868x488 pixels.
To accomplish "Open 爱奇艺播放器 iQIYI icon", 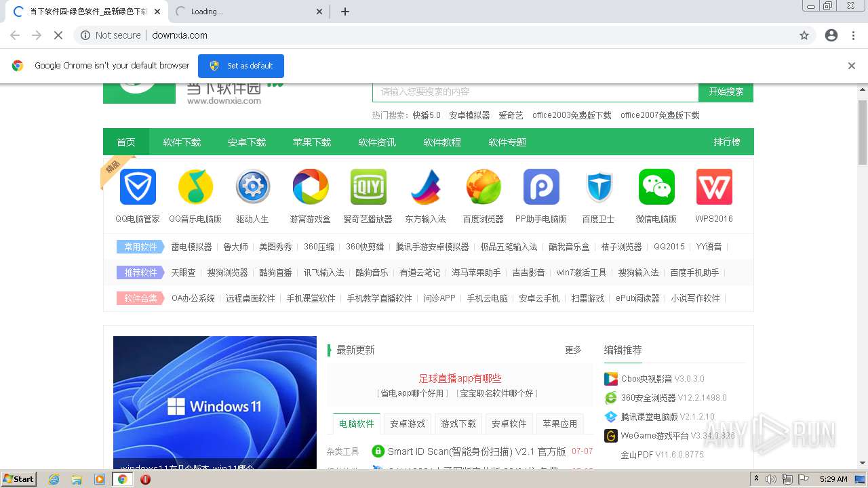I will click(368, 187).
